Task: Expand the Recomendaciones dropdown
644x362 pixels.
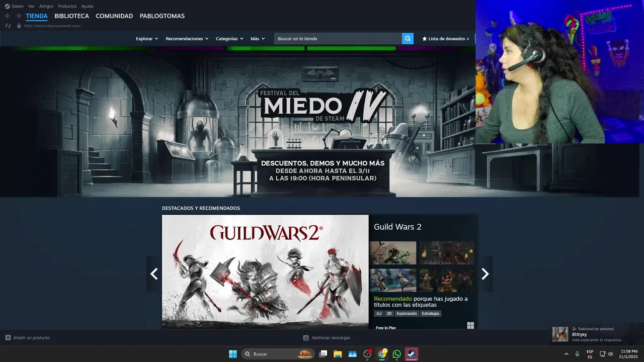Action: tap(187, 39)
